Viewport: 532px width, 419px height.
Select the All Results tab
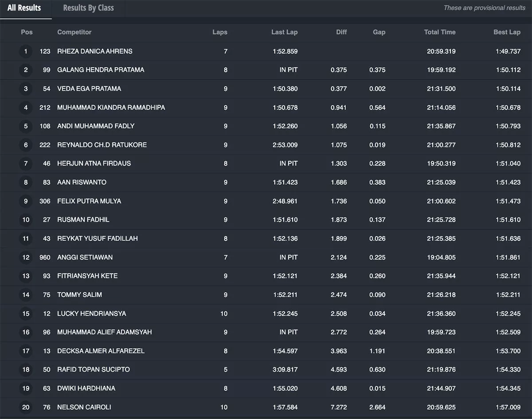click(24, 8)
